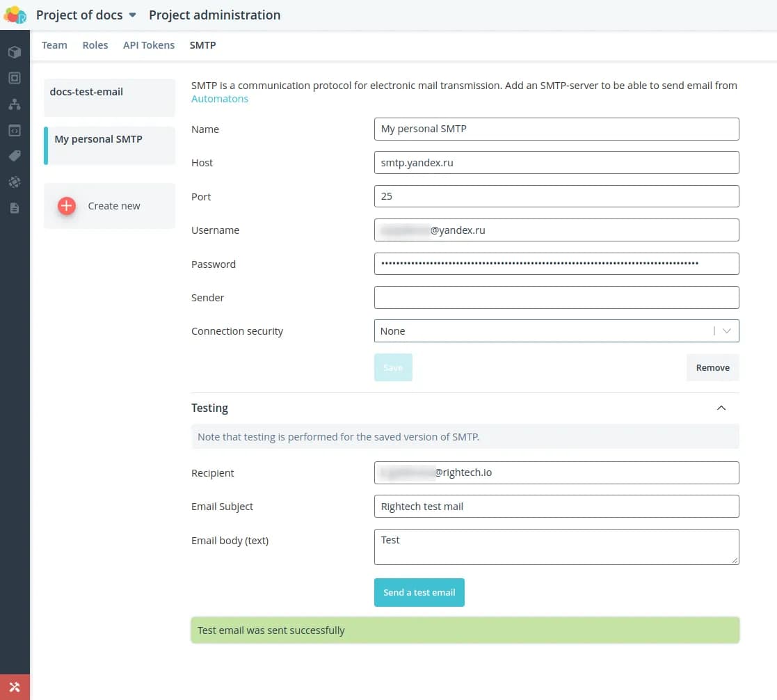The image size is (777, 700).
Task: Click the cube icon in the left sidebar
Action: tap(15, 52)
